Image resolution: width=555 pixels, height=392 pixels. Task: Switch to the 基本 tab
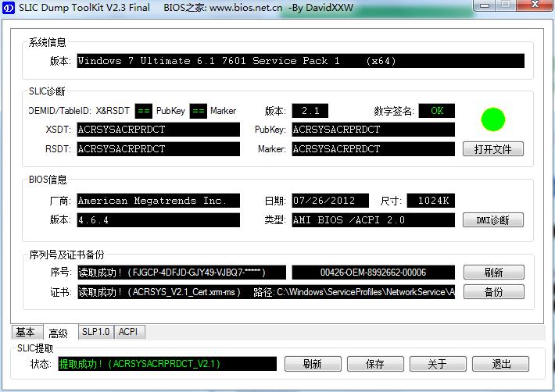26,332
